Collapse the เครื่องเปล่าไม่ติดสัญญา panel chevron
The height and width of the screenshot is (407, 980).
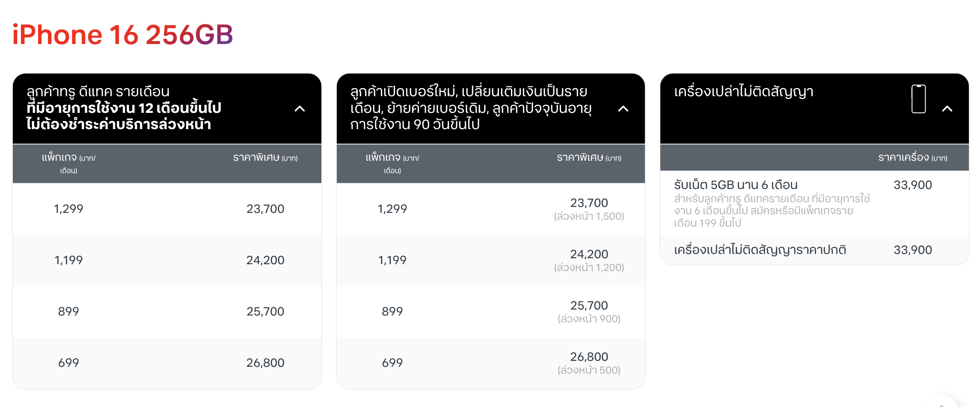point(947,109)
